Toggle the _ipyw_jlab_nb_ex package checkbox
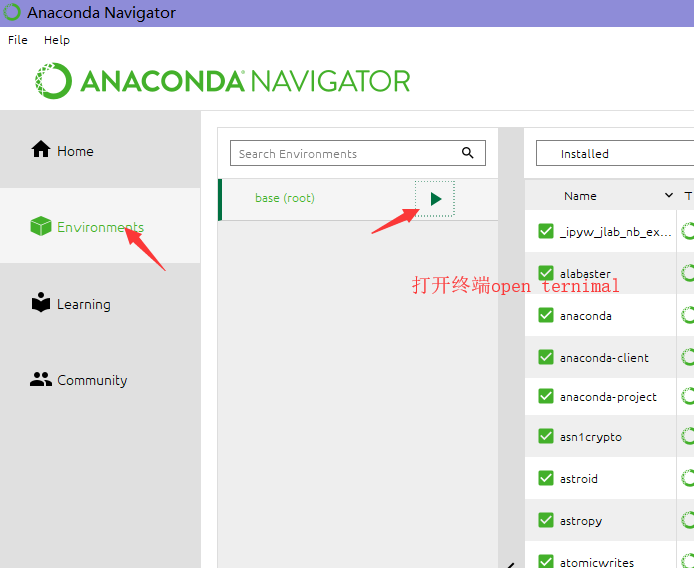Screen dimensions: 694x568 [546, 231]
